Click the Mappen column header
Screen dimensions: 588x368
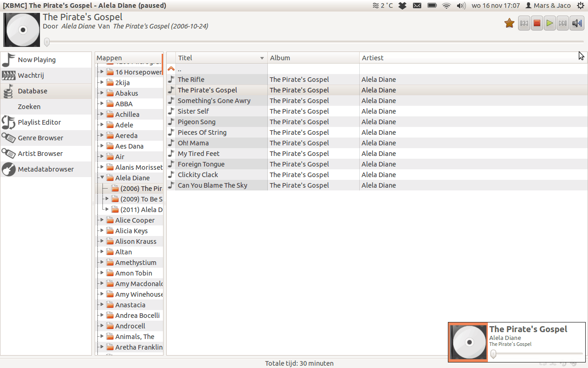(x=129, y=58)
